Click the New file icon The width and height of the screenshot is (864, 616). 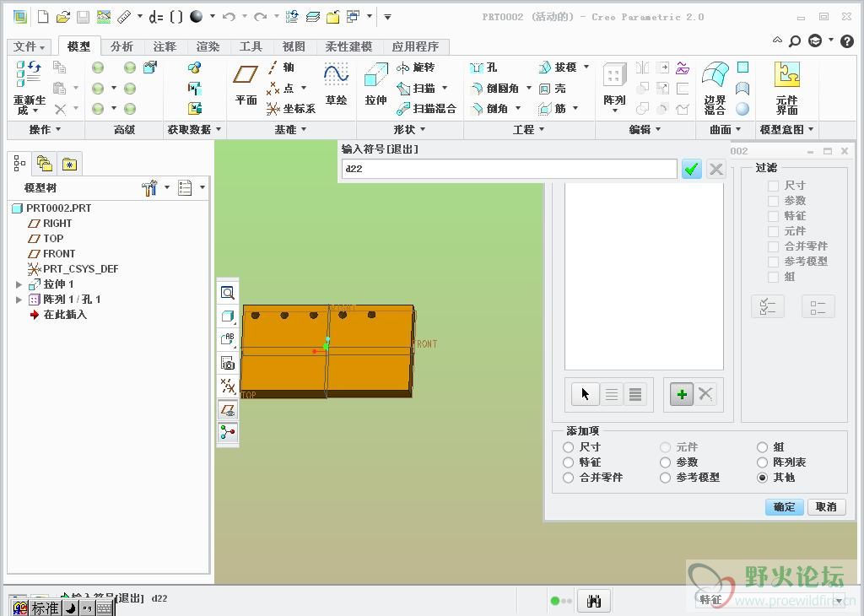[x=42, y=17]
